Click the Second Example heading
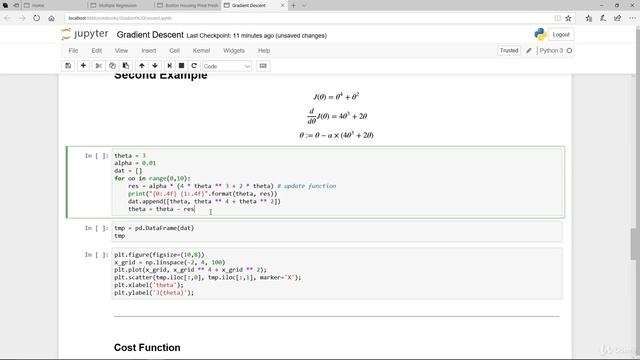The width and height of the screenshot is (640, 360). [160, 76]
